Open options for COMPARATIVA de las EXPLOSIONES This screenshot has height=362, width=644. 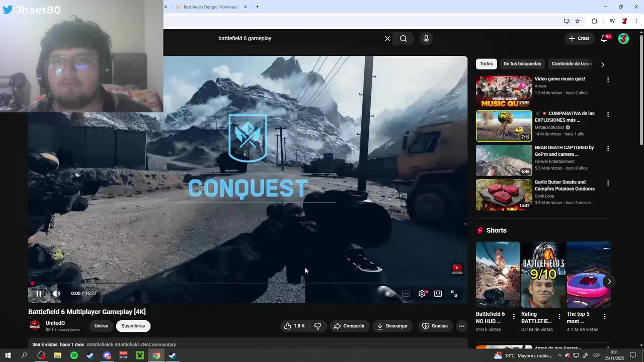click(608, 114)
